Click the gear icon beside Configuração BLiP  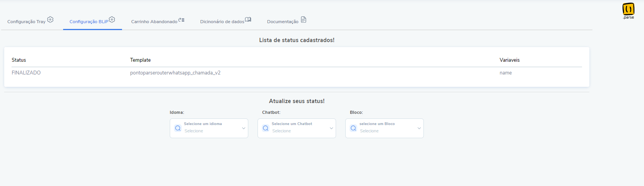112,19
